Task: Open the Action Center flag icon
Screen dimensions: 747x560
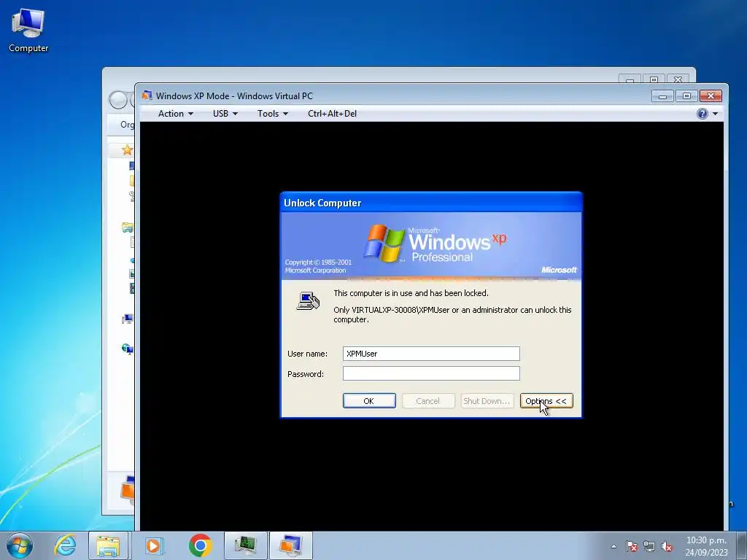Action: coord(631,546)
